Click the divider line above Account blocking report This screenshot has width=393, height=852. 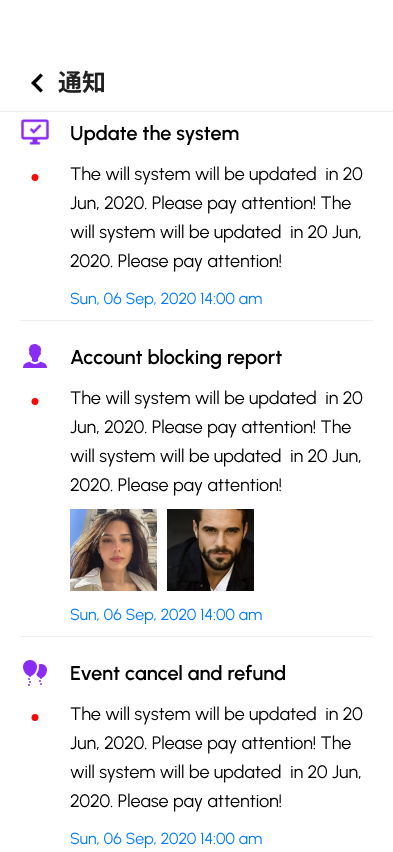coord(196,321)
